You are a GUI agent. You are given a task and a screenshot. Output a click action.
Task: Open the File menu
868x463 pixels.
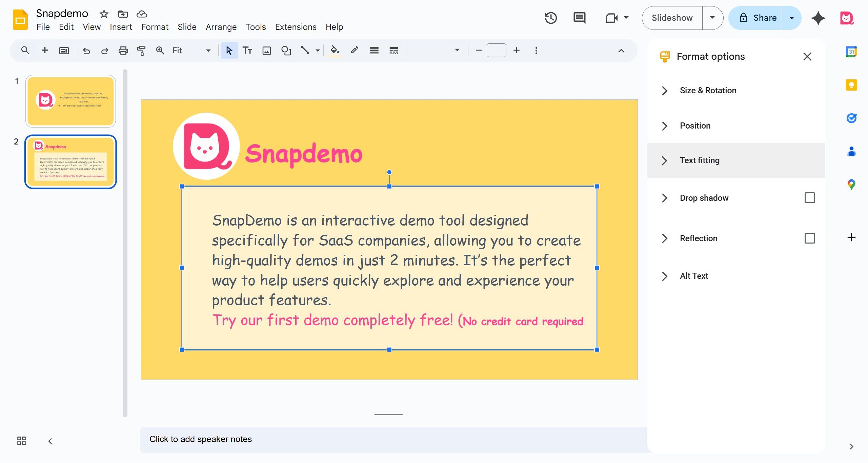click(x=43, y=27)
